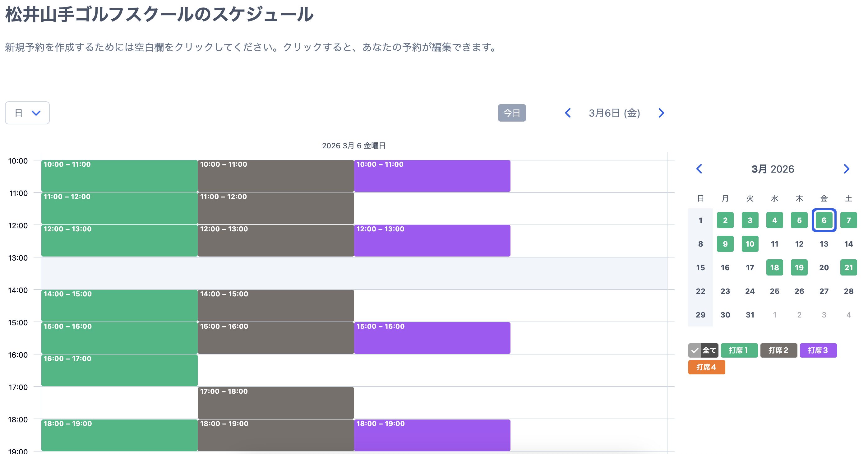Open the 日 view dropdown
The height and width of the screenshot is (454, 868).
pyautogui.click(x=27, y=113)
